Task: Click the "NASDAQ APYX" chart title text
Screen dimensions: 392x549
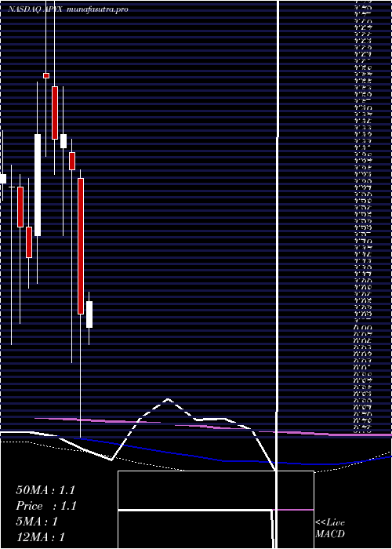Action: coord(35,9)
